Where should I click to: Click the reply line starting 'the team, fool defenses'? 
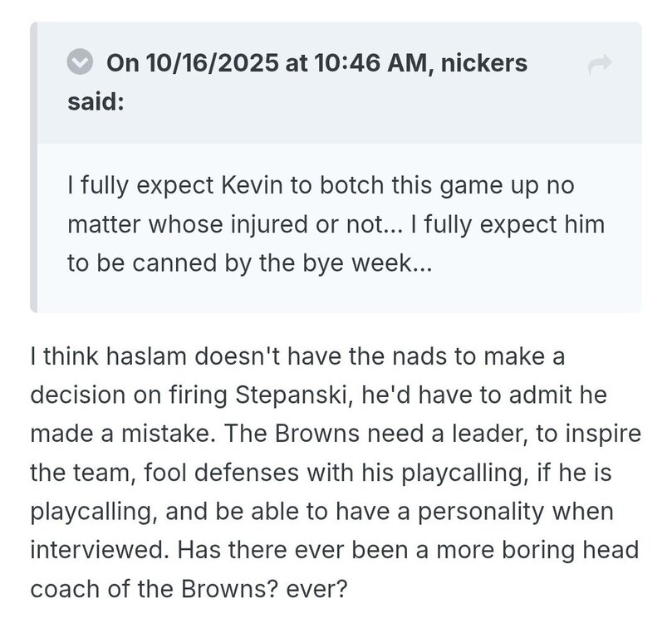(321, 473)
